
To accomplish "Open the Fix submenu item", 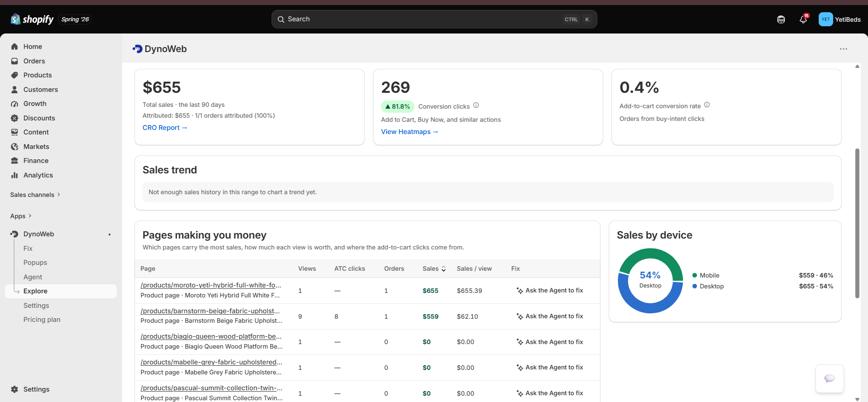I will pyautogui.click(x=28, y=249).
